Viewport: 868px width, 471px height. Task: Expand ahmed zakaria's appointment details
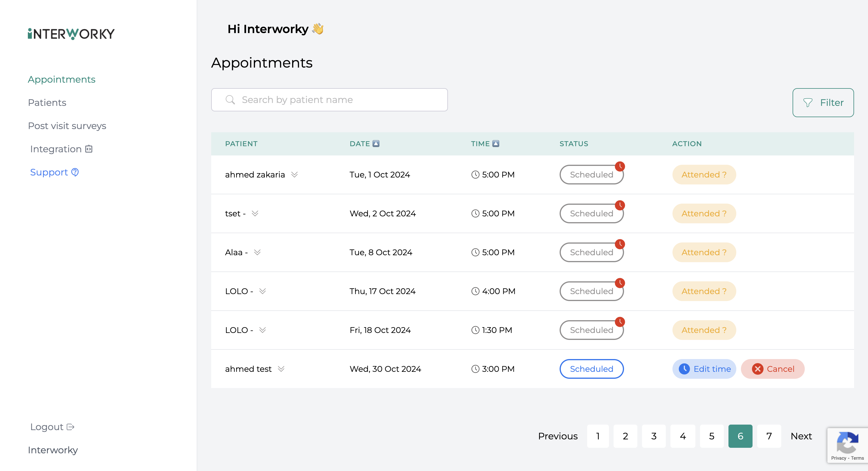294,175
